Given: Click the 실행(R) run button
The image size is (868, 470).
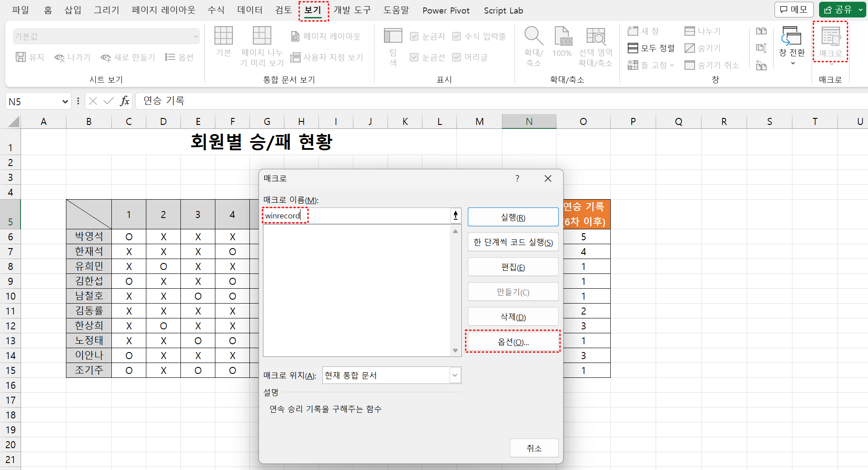Looking at the screenshot, I should point(513,217).
